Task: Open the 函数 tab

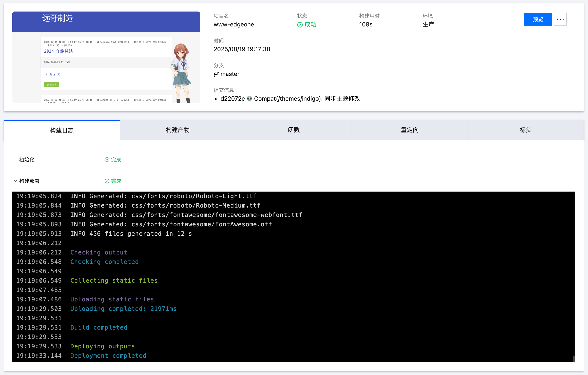Action: [x=294, y=130]
